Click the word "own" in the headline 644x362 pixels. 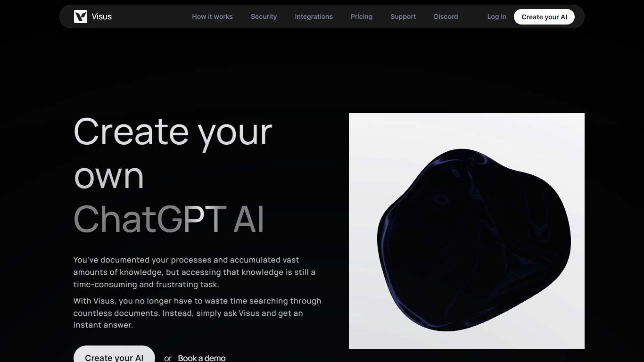[x=109, y=176]
